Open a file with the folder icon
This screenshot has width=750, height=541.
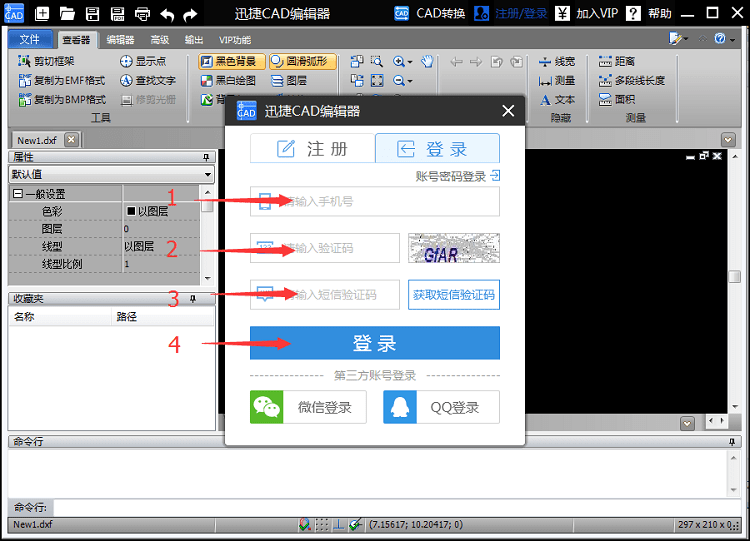pyautogui.click(x=67, y=13)
